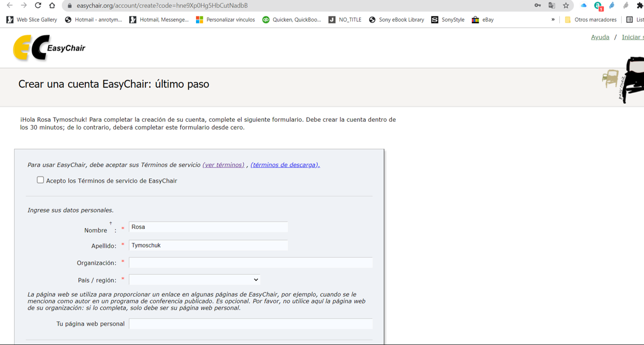
Task: Reload the EasyChair page
Action: pos(37,5)
